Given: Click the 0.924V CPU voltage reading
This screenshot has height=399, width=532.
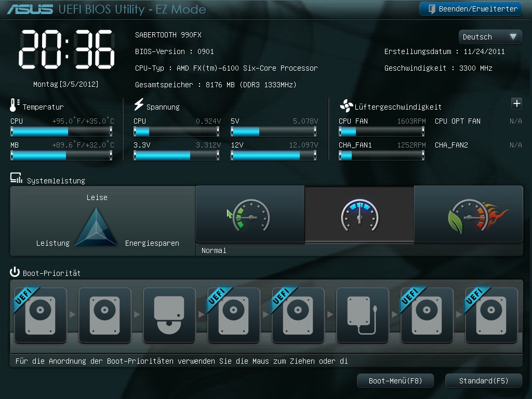Looking at the screenshot, I should 208,121.
